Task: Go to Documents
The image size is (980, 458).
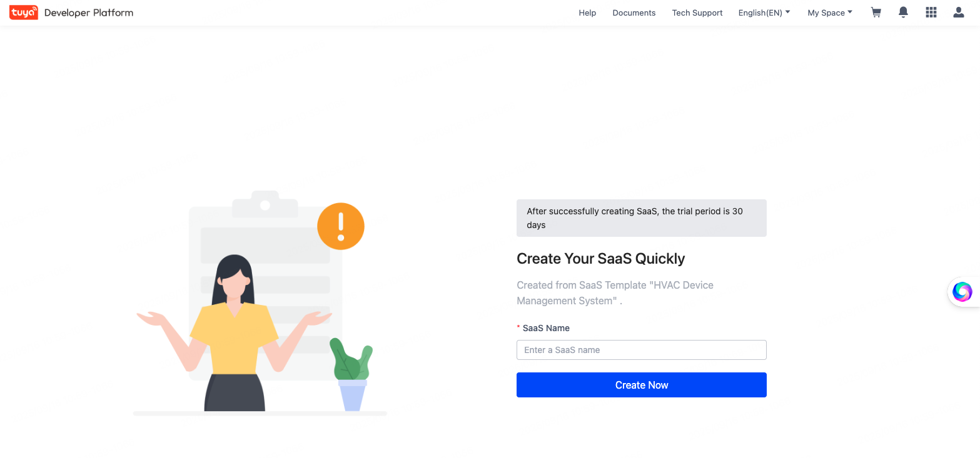Action: point(634,12)
